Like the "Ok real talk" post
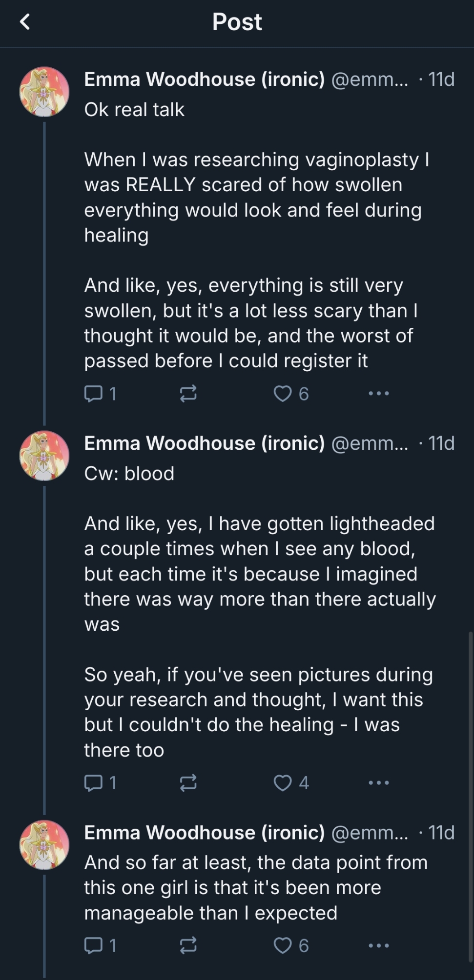 [x=282, y=393]
